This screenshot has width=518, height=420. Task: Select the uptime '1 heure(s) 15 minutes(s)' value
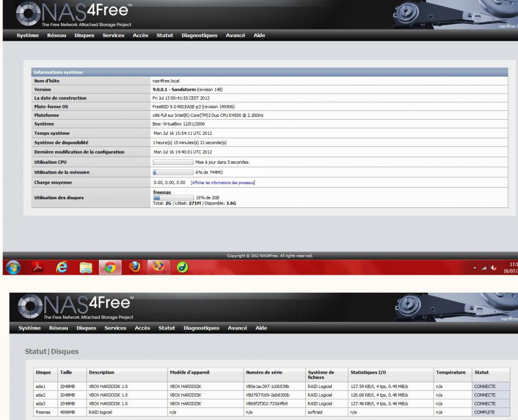click(x=190, y=143)
